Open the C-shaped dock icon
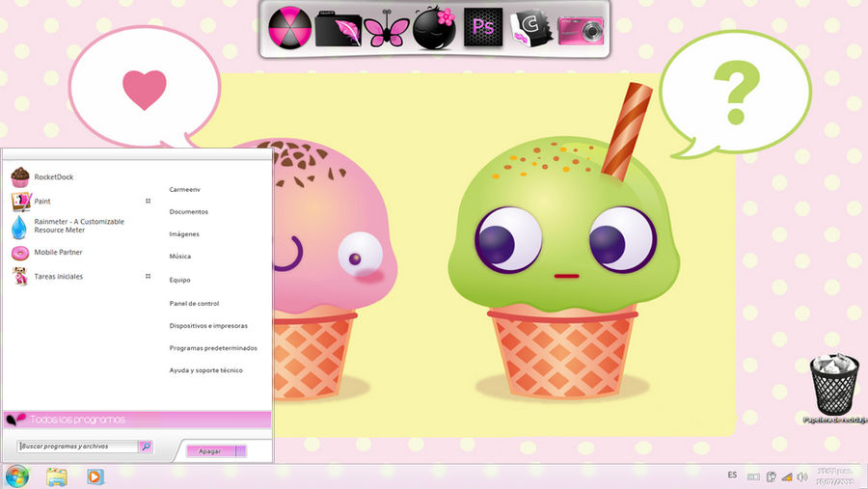The width and height of the screenshot is (868, 489). 530,29
